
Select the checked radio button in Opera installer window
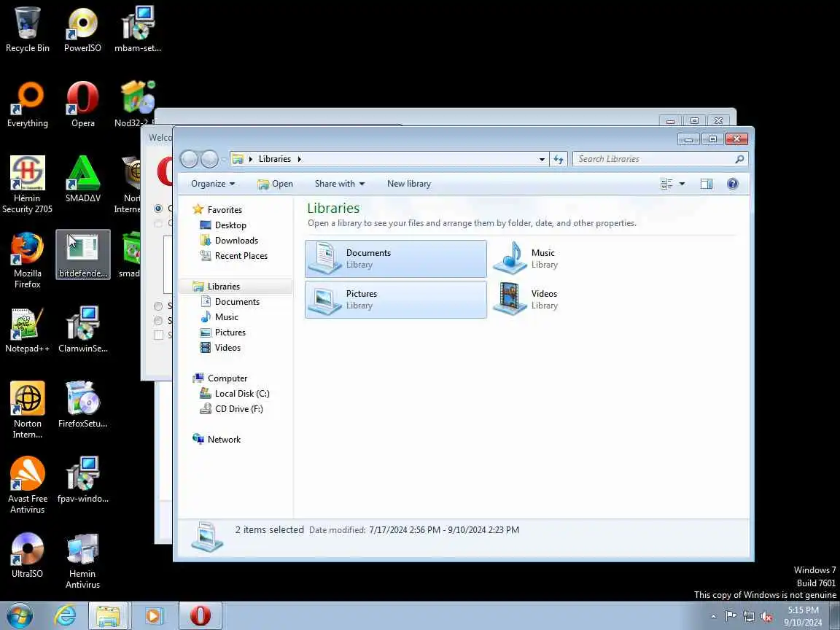point(158,209)
